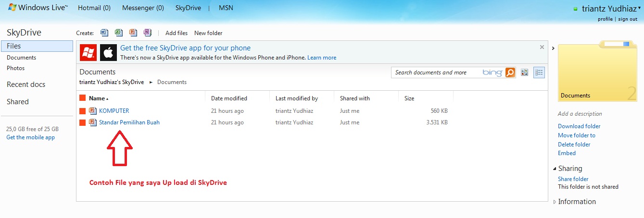Click the PowerPoint icon beside Standar Pemilihan Buah
The height and width of the screenshot is (218, 644).
point(93,122)
